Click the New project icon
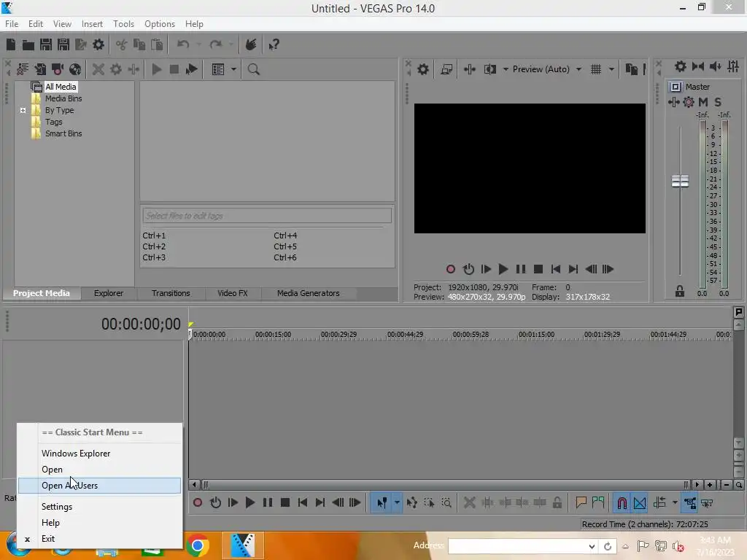Image resolution: width=747 pixels, height=560 pixels. click(x=11, y=44)
